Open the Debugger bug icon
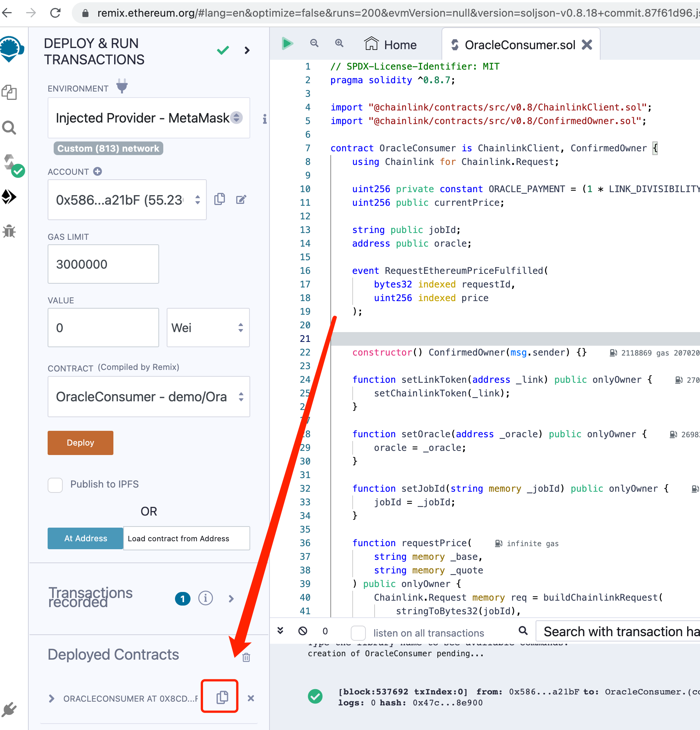This screenshot has width=700, height=730. (9, 231)
